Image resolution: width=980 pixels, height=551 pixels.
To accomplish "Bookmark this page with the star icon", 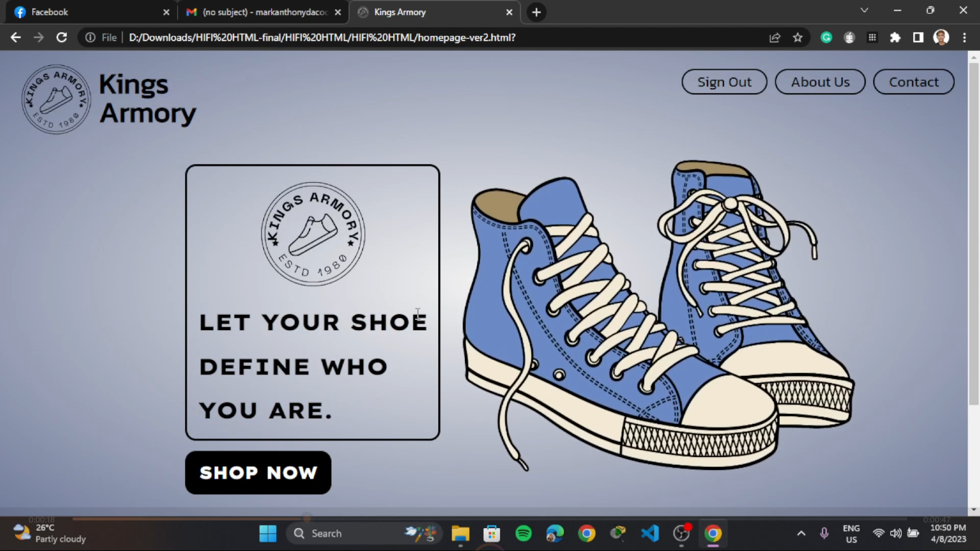I will (x=798, y=37).
